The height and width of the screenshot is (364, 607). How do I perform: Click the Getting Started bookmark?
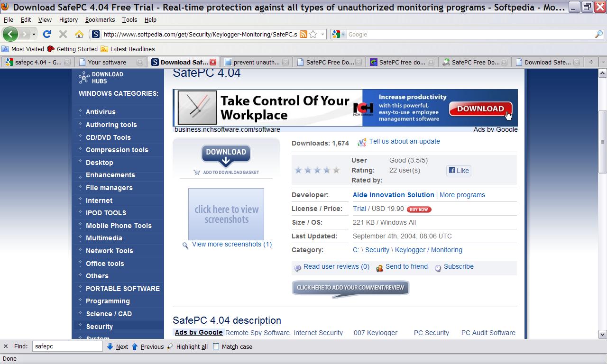pos(72,49)
